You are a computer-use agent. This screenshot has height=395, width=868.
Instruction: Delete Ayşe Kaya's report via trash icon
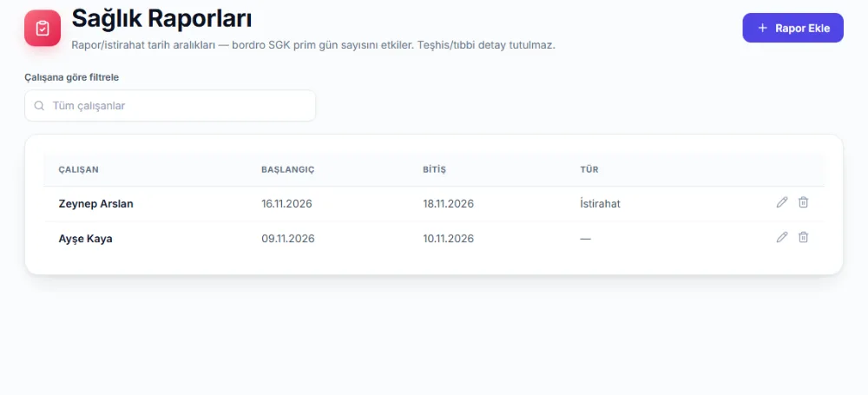pos(803,237)
